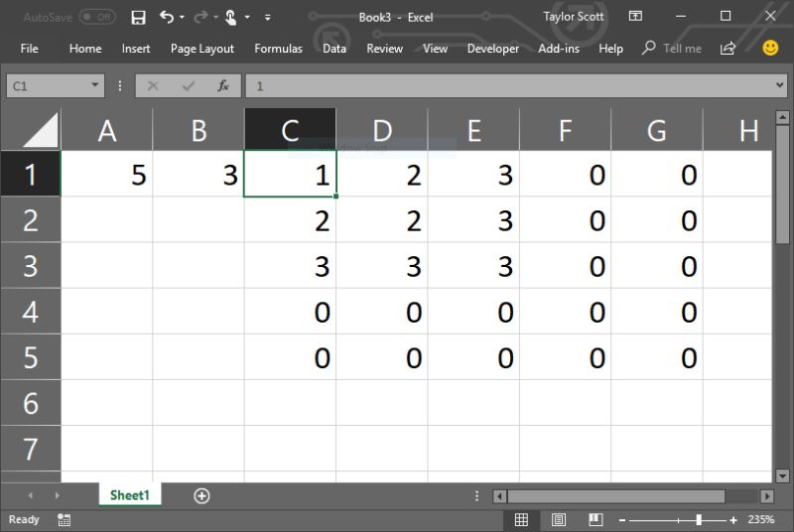The height and width of the screenshot is (532, 794).
Task: Click the 235% zoom level
Action: (x=761, y=519)
